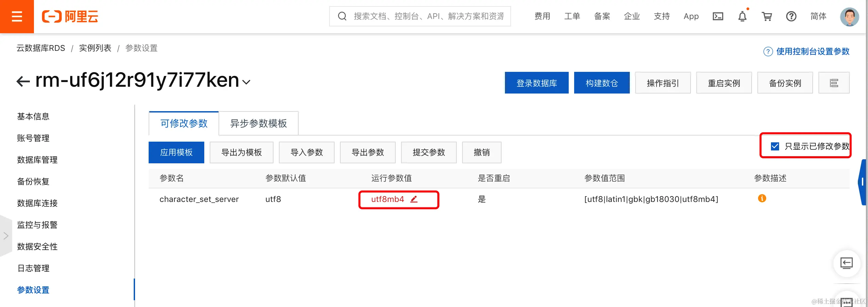The height and width of the screenshot is (307, 868).
Task: Focus the top search box
Action: [420, 16]
